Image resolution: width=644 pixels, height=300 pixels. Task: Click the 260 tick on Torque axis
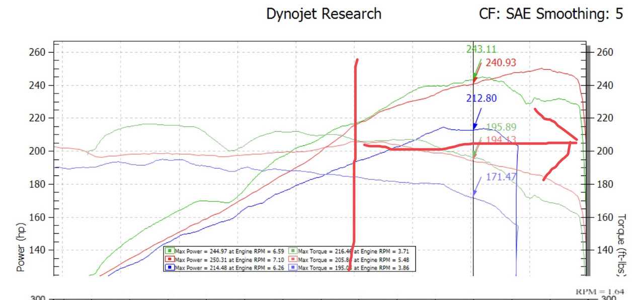coord(604,52)
